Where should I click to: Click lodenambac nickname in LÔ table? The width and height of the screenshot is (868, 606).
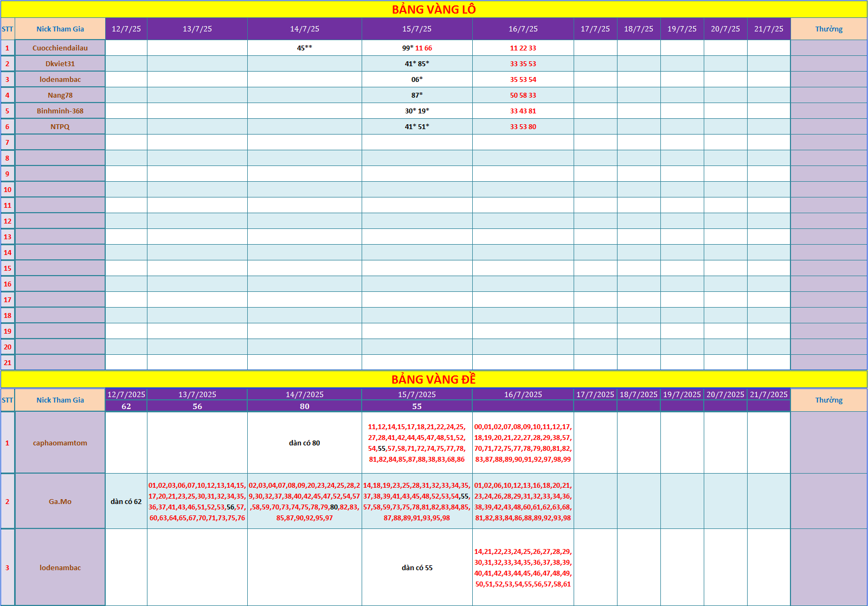(x=60, y=79)
